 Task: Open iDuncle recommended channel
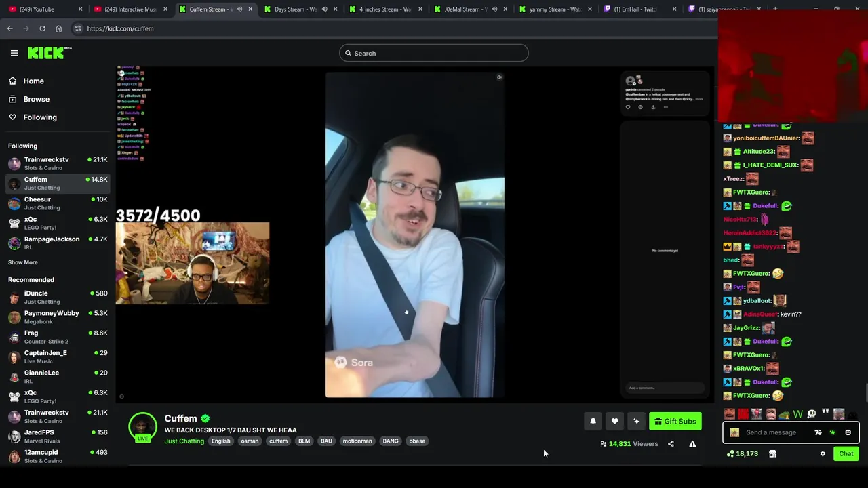(57, 297)
